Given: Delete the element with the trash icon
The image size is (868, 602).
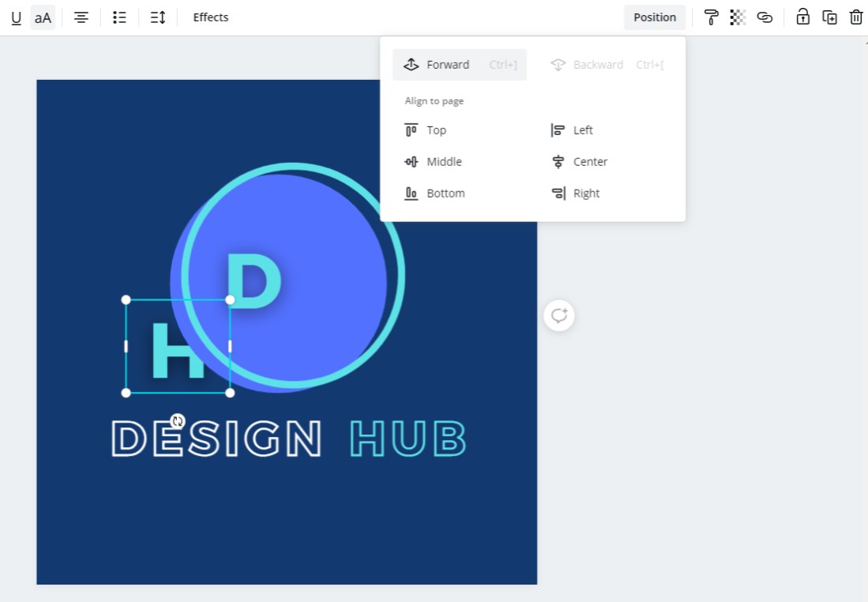Looking at the screenshot, I should click(x=856, y=17).
